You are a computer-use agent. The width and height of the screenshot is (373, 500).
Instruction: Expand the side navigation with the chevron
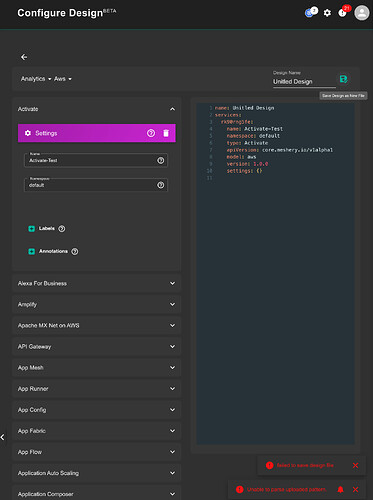click(x=3, y=437)
